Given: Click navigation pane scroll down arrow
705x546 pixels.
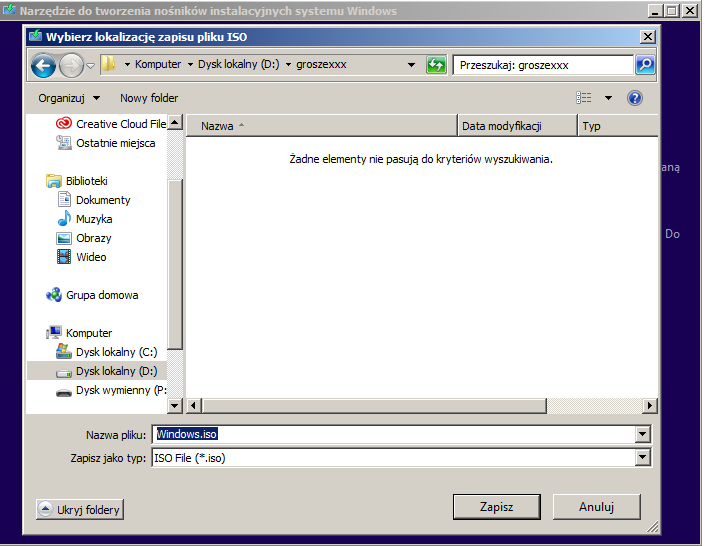Looking at the screenshot, I should click(x=175, y=406).
